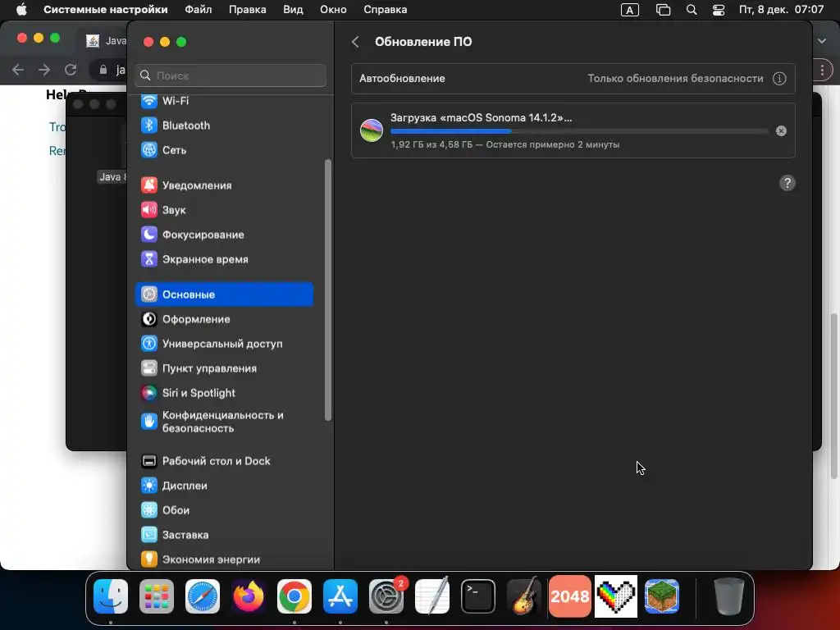This screenshot has width=840, height=630.
Task: Open Terminal from the Dock
Action: pos(478,596)
